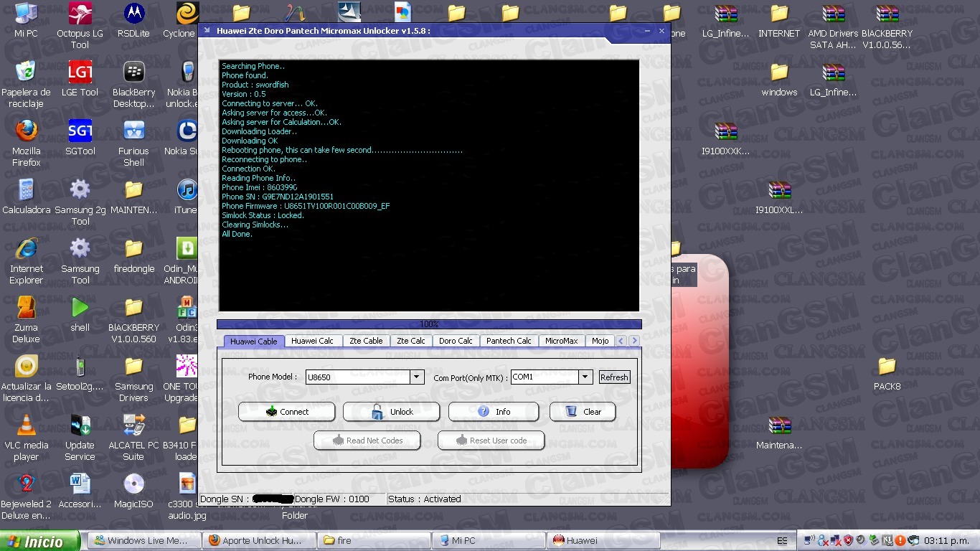Click the Phone Firmware log line
Viewport: 980px width, 551px height.
[x=306, y=206]
